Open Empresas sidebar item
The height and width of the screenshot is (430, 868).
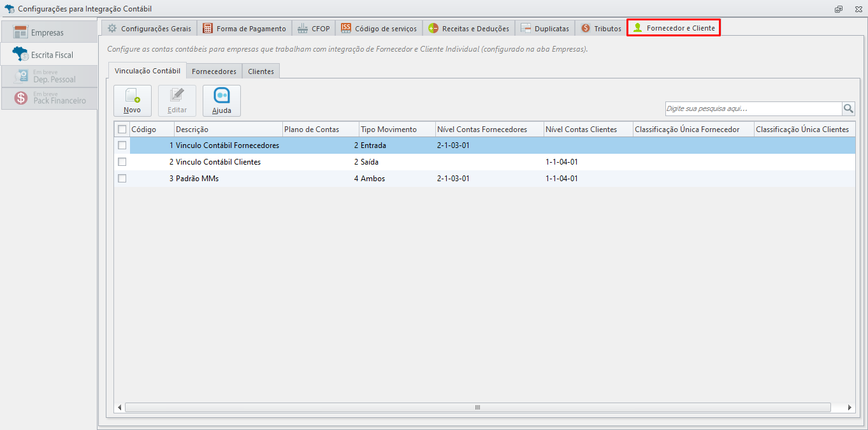(49, 32)
